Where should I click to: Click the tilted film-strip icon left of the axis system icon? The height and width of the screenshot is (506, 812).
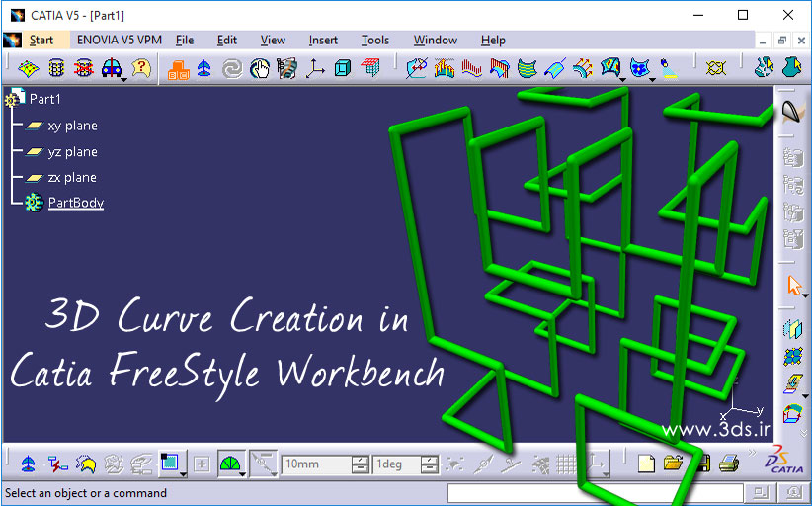click(286, 68)
